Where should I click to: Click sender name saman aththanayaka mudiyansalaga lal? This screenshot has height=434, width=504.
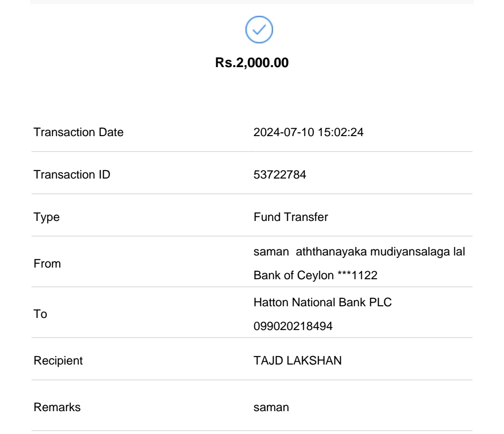point(358,252)
